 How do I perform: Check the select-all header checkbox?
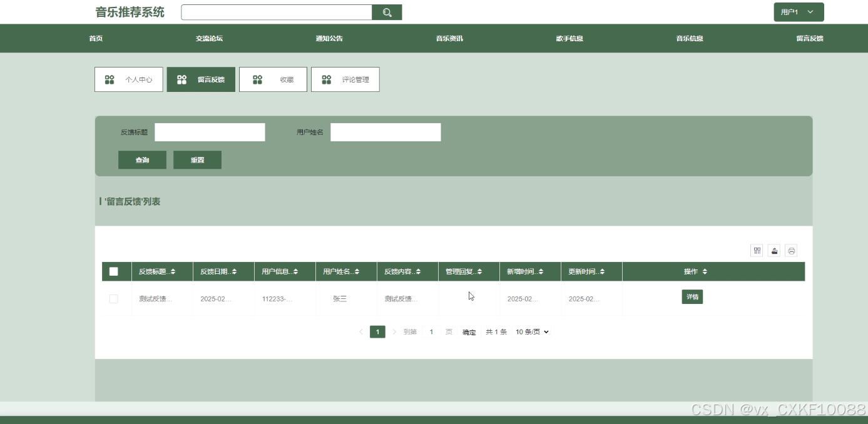point(113,271)
